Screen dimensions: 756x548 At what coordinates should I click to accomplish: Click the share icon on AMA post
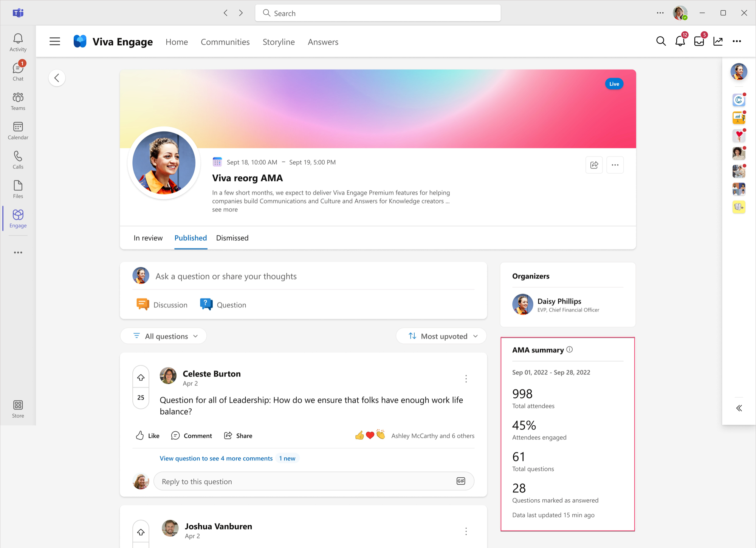[594, 165]
